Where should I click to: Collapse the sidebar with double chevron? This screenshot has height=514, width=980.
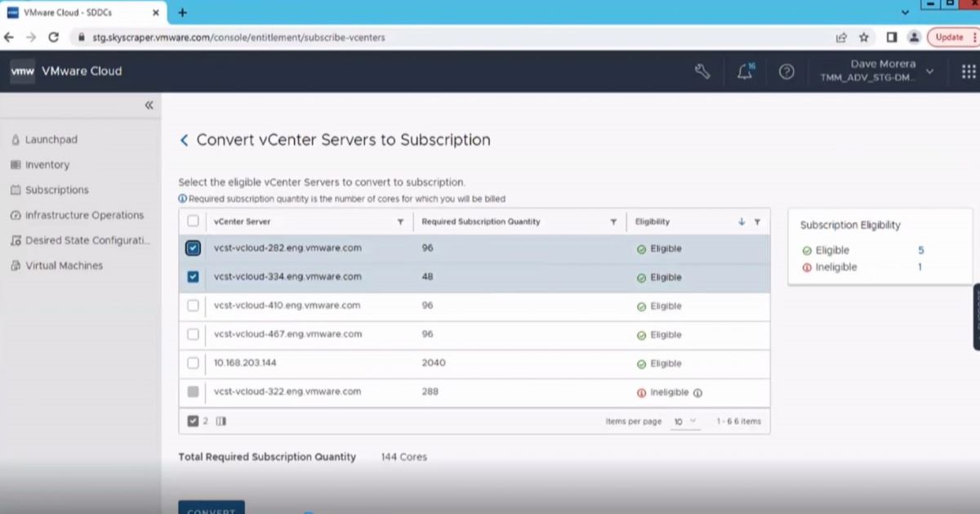(x=149, y=105)
